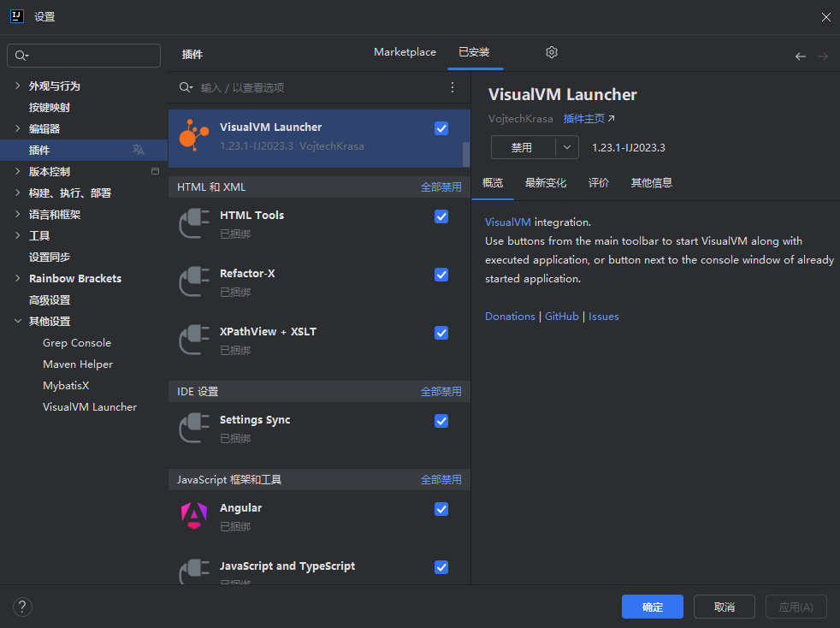Click the VisualVM Launcher orange plugin icon
The height and width of the screenshot is (628, 840).
[x=193, y=135]
